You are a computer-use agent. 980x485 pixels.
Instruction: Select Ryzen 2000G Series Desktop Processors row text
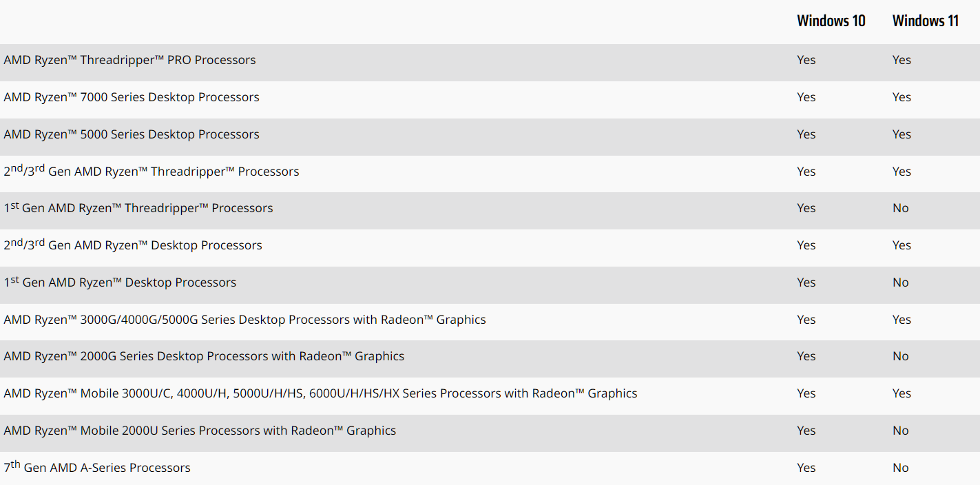pos(204,356)
